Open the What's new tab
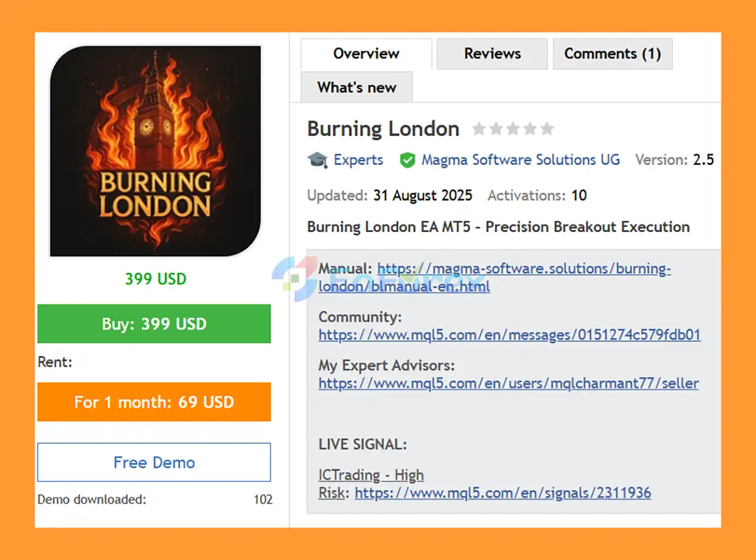Viewport: 756px width, 560px height. click(x=357, y=87)
